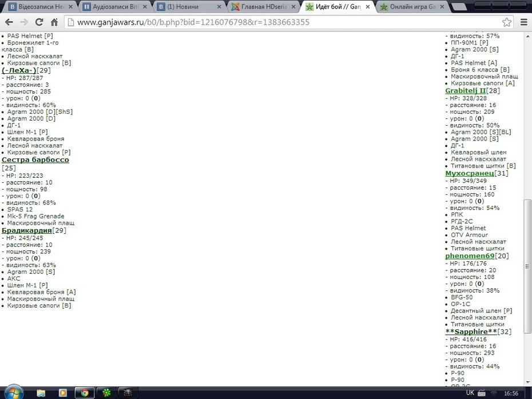The height and width of the screenshot is (399, 532).
Task: Open player link Мухосранец
Action: click(x=470, y=173)
